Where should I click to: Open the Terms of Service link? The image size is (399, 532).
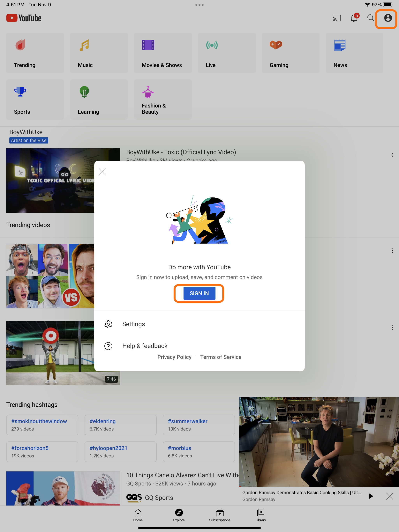pos(221,357)
